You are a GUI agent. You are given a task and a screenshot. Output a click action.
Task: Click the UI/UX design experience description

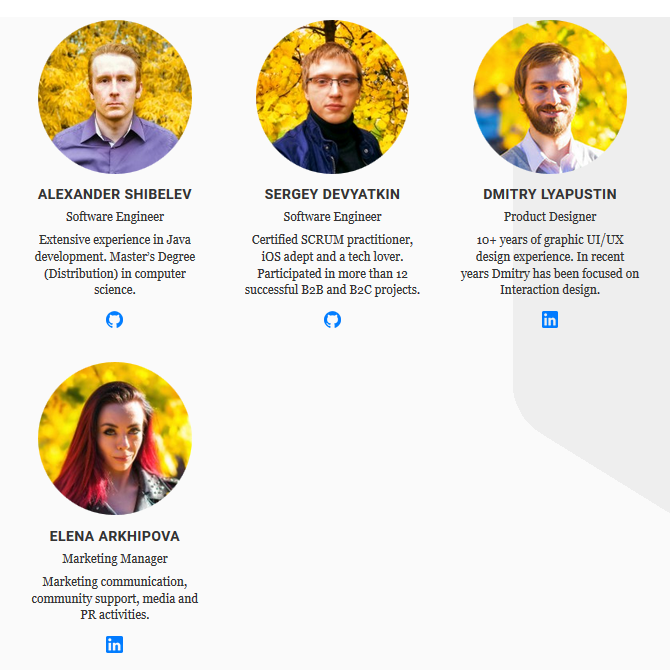550,264
